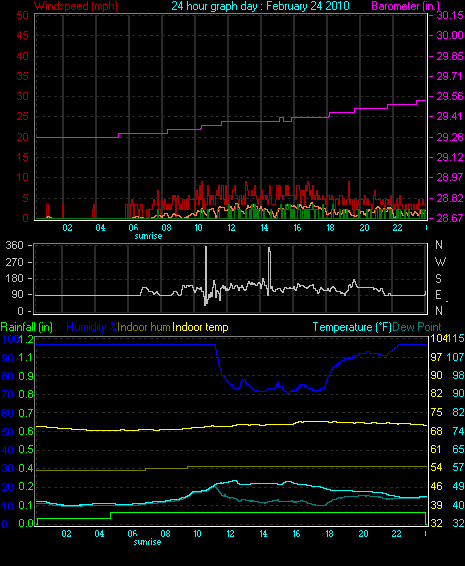The image size is (465, 566).
Task: Click the 'S' compass label
Action: [438, 278]
